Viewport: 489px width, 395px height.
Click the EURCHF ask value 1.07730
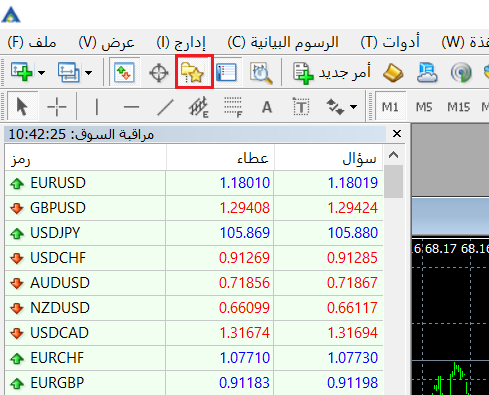point(353,358)
